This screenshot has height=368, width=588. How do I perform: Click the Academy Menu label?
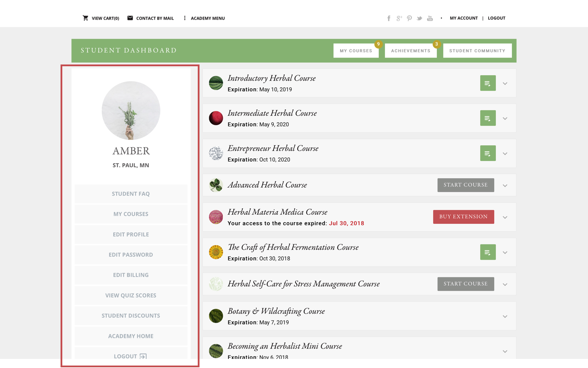(208, 18)
